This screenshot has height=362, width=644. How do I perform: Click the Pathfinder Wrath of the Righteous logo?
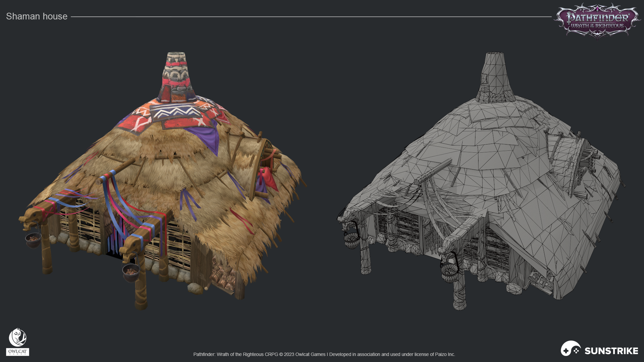(597, 21)
